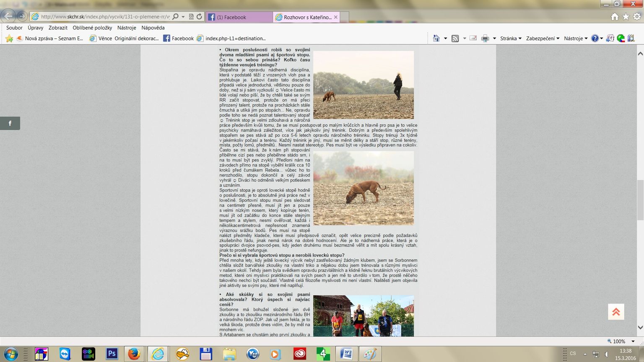Refresh the page with the reload icon

click(x=199, y=17)
